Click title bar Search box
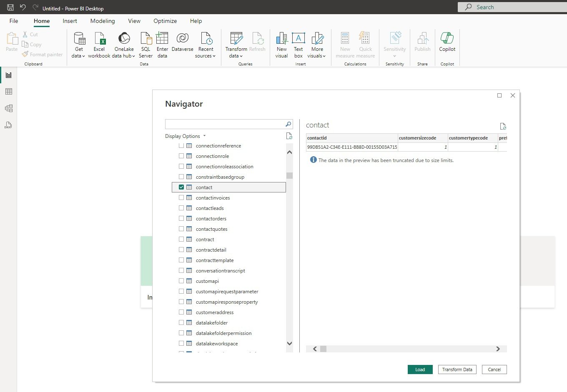Screen dimensions: 567x392 pos(512,7)
